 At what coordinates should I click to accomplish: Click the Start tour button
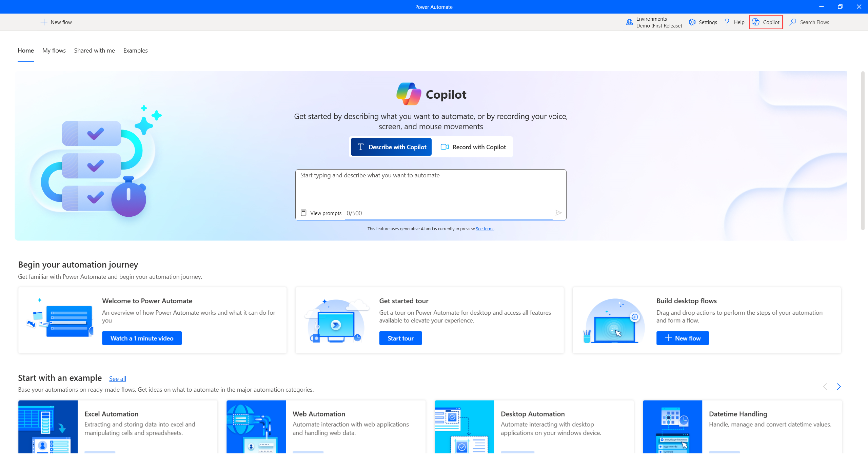click(x=400, y=338)
